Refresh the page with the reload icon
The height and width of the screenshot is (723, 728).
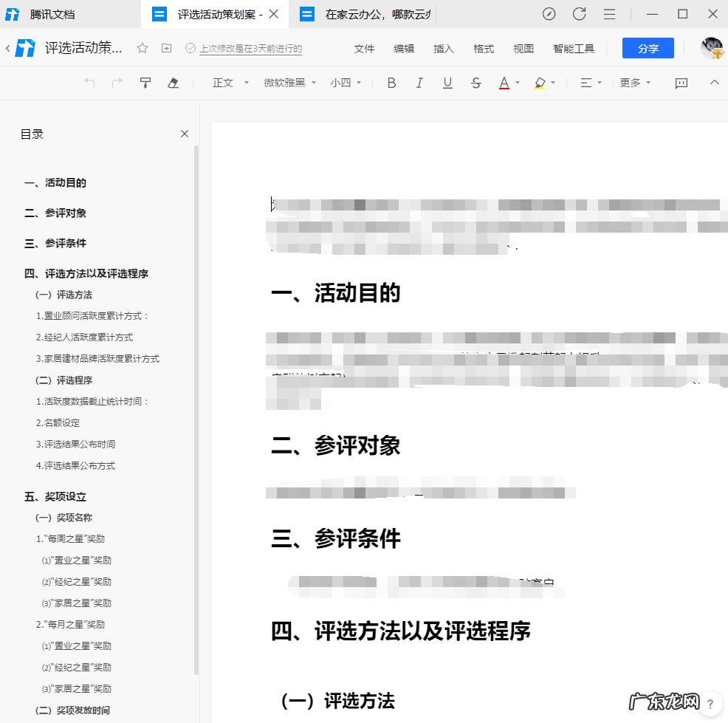coord(579,14)
